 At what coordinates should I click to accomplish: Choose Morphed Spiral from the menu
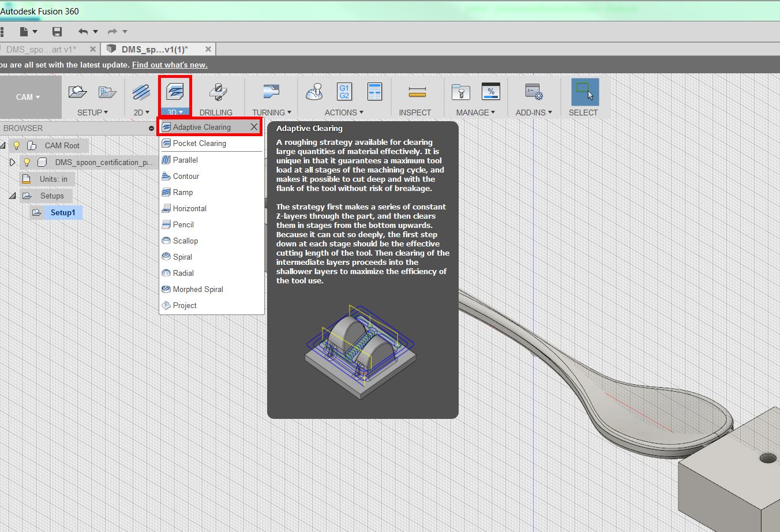(198, 289)
